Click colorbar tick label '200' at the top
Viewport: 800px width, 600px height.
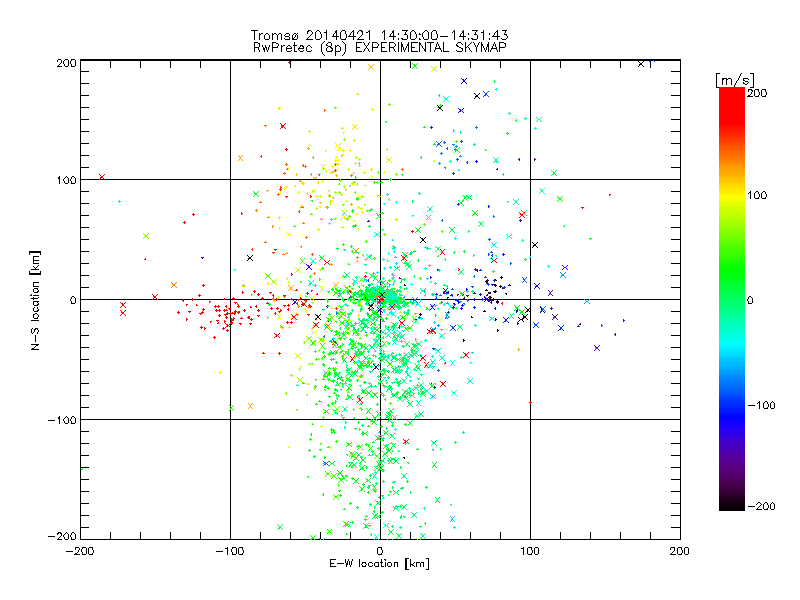pyautogui.click(x=757, y=93)
